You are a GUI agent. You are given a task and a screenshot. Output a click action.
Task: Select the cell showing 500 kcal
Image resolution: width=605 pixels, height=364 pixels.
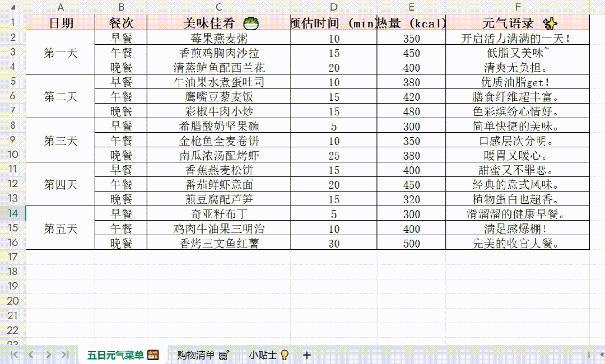pos(411,243)
